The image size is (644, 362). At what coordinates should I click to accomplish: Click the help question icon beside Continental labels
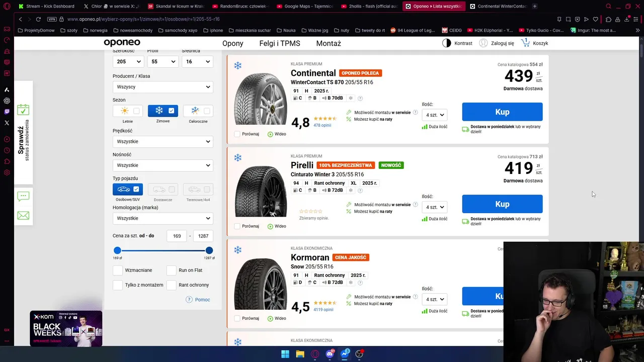360,98
